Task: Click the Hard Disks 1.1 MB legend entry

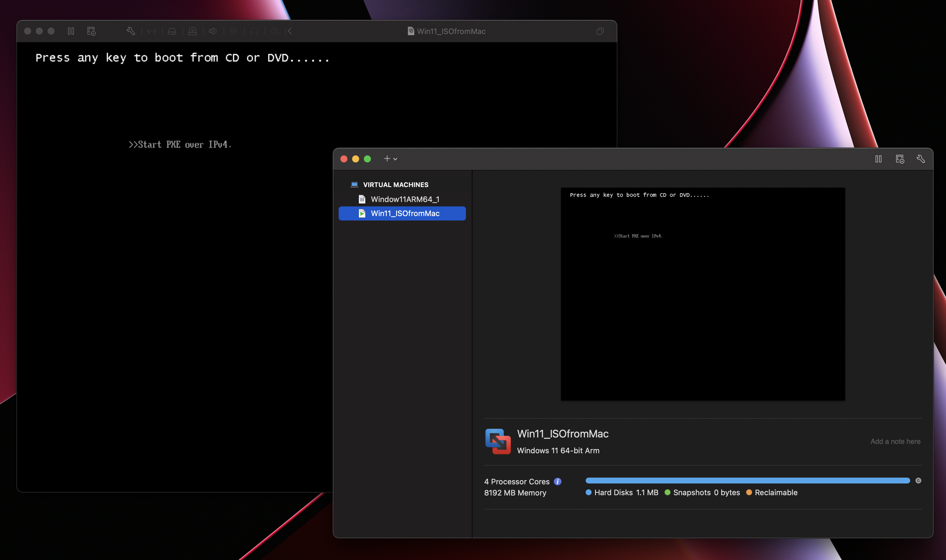Action: pyautogui.click(x=622, y=493)
